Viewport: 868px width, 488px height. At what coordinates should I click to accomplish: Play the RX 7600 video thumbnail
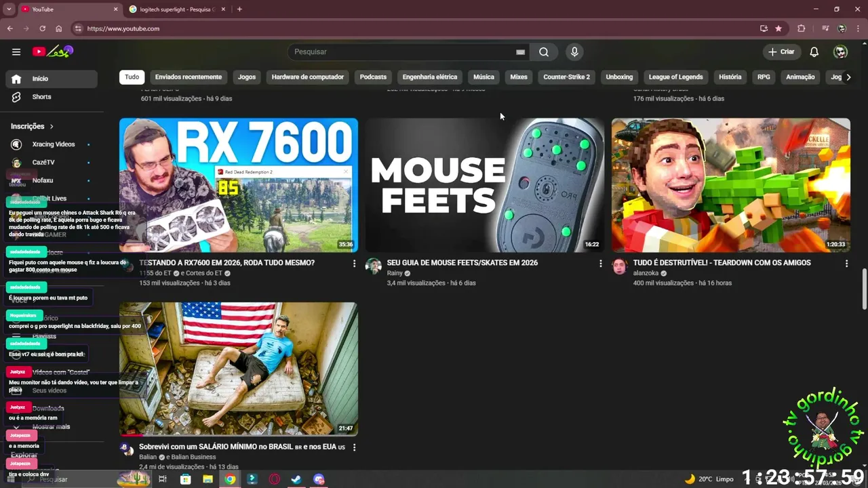pyautogui.click(x=239, y=185)
